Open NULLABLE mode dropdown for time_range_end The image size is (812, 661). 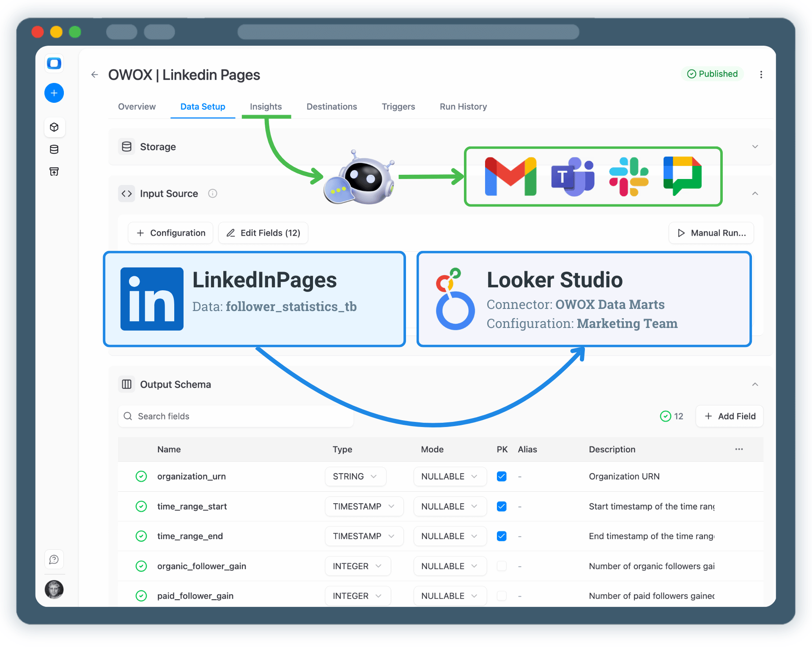(450, 536)
